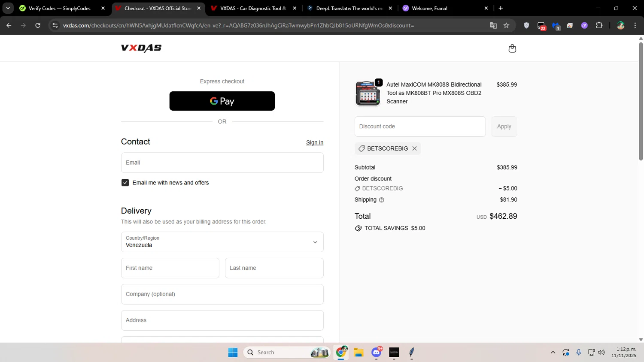644x362 pixels.
Task: Click into the Company (optional) field
Action: pyautogui.click(x=222, y=294)
